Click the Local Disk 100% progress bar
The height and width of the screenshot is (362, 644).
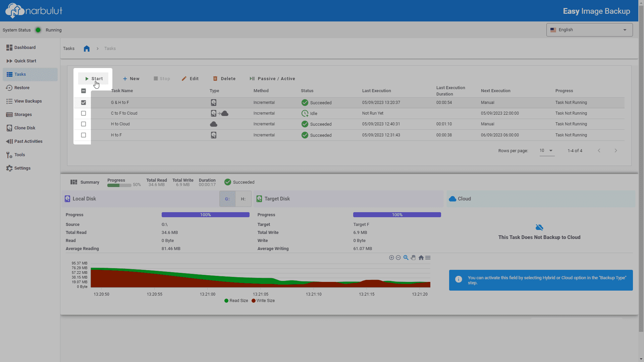point(206,215)
